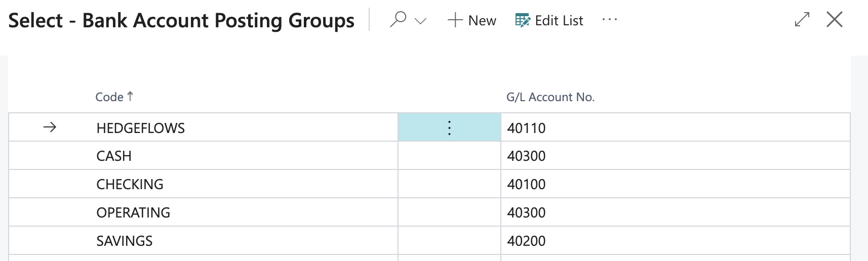Click G/L account 40100 for CHECKING
This screenshot has width=868, height=261.
526,185
